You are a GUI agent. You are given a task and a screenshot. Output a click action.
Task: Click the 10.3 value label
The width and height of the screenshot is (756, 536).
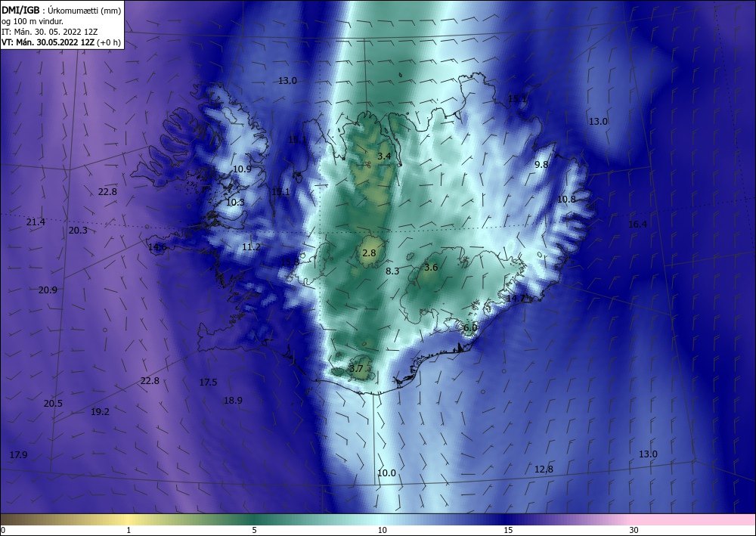click(235, 203)
